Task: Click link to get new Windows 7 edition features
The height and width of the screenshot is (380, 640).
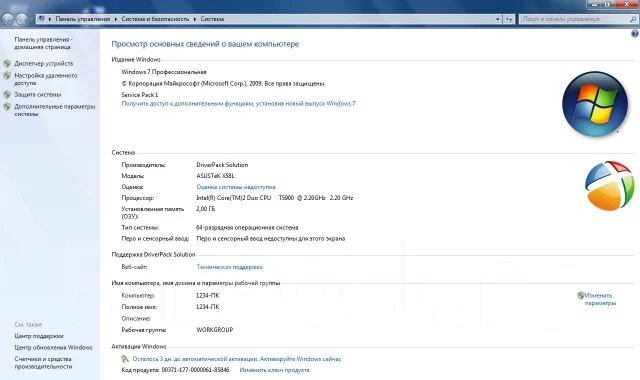Action: point(238,104)
